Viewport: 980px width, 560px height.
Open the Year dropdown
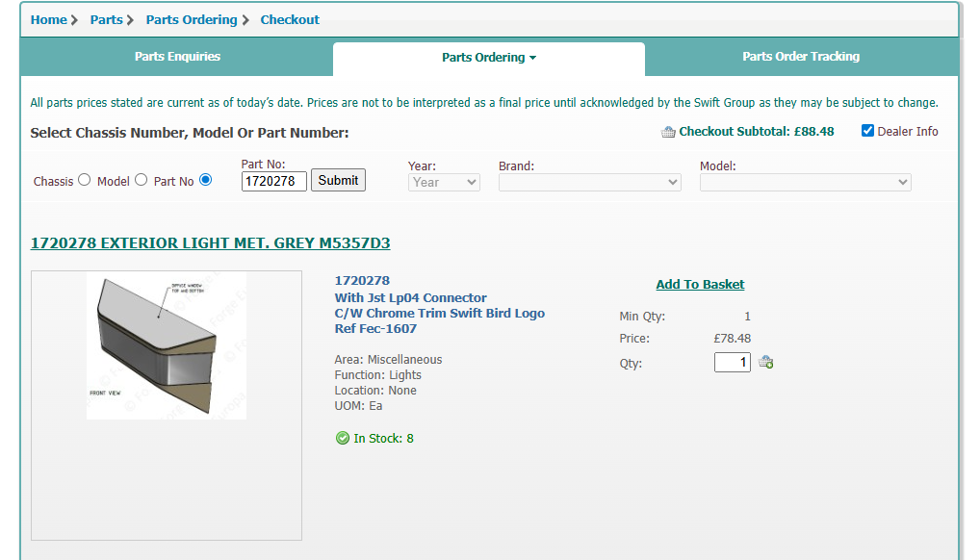[x=445, y=182]
